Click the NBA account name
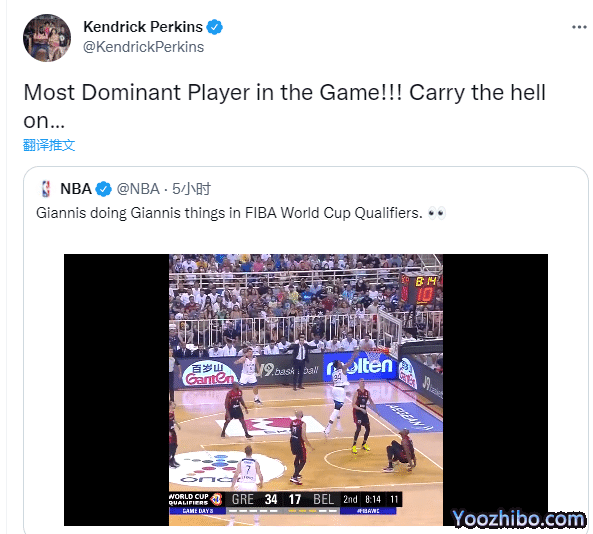The image size is (593, 534). (x=76, y=189)
